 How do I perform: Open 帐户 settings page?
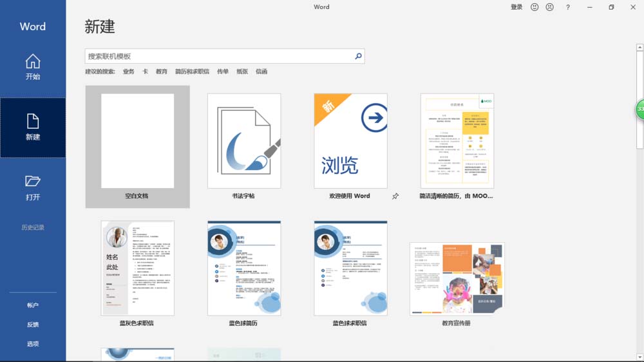(x=33, y=305)
